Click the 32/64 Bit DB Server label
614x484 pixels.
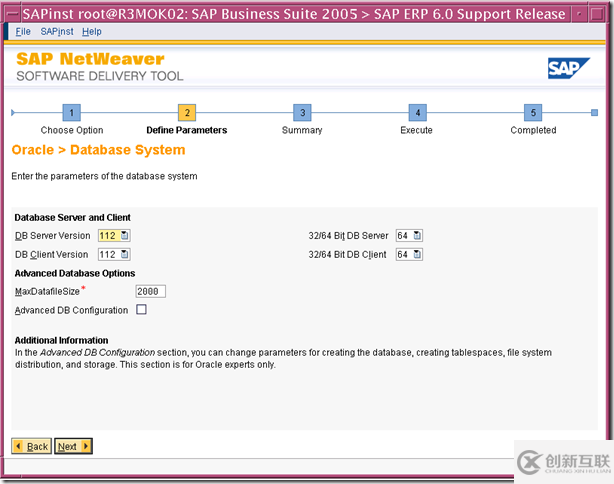[x=349, y=236]
